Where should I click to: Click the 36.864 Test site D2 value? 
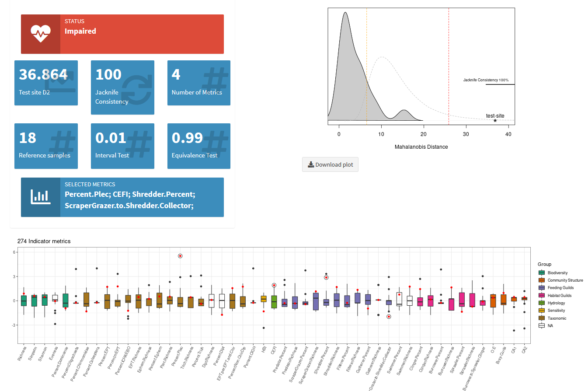(x=43, y=75)
